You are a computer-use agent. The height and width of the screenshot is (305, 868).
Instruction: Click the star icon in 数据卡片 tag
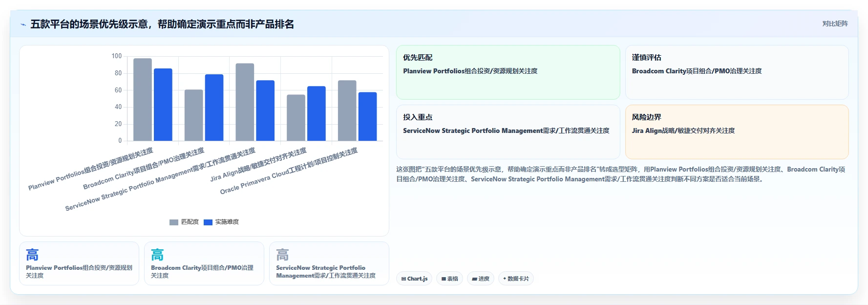(x=505, y=279)
